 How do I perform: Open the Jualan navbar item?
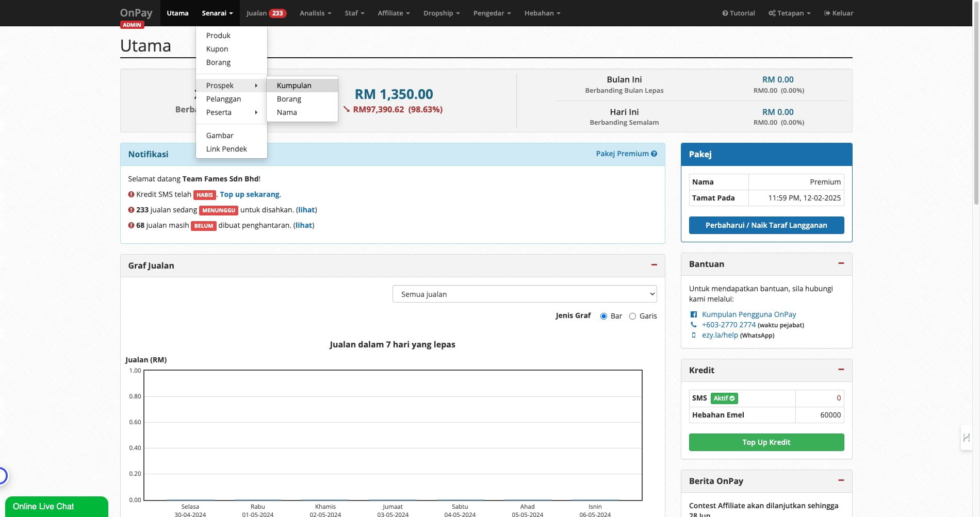pos(266,13)
